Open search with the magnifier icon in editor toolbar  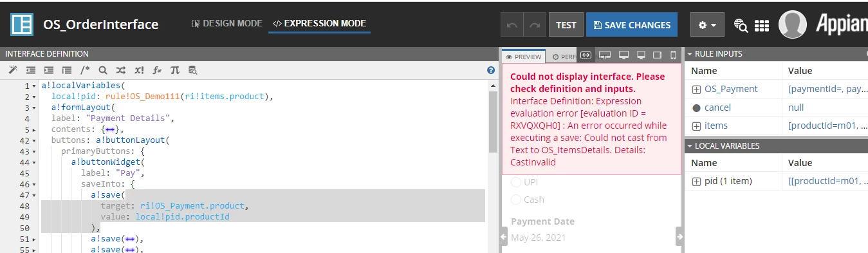[x=102, y=70]
